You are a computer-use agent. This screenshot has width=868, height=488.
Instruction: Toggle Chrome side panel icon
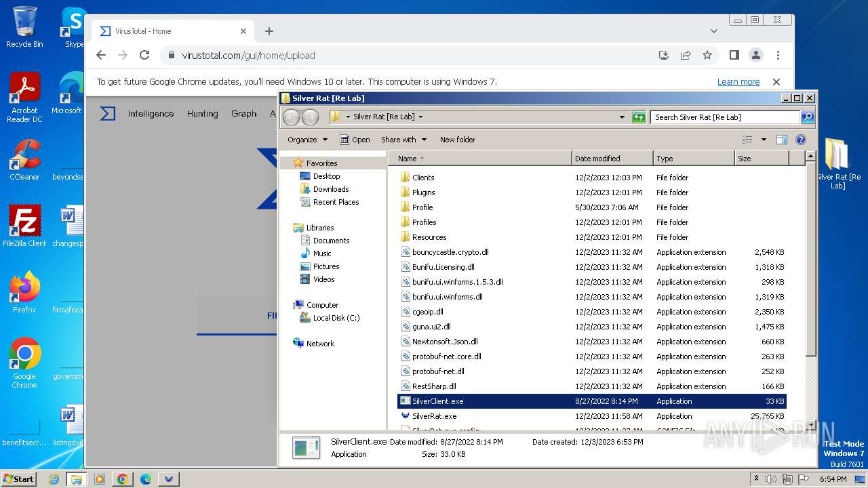[x=734, y=56]
